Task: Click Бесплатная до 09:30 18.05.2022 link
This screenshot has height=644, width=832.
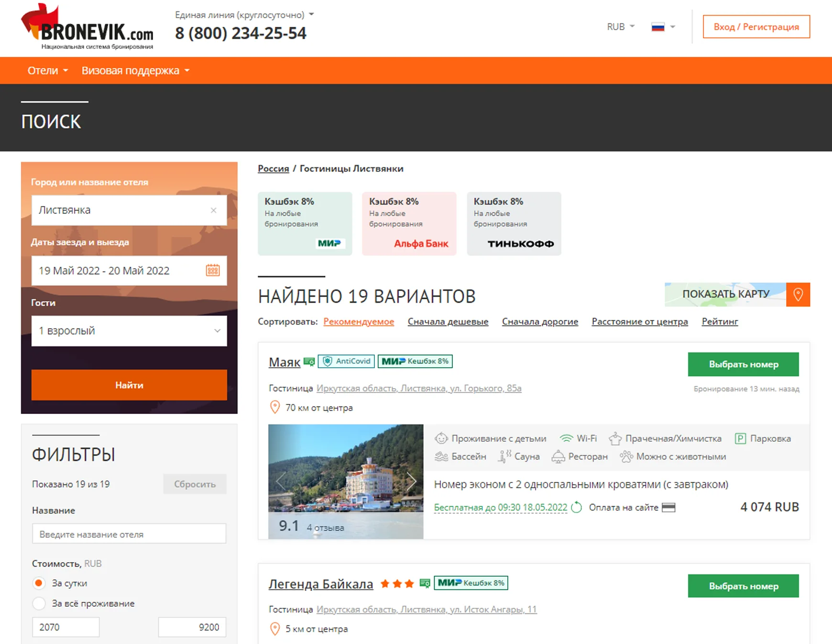Action: pyautogui.click(x=501, y=507)
